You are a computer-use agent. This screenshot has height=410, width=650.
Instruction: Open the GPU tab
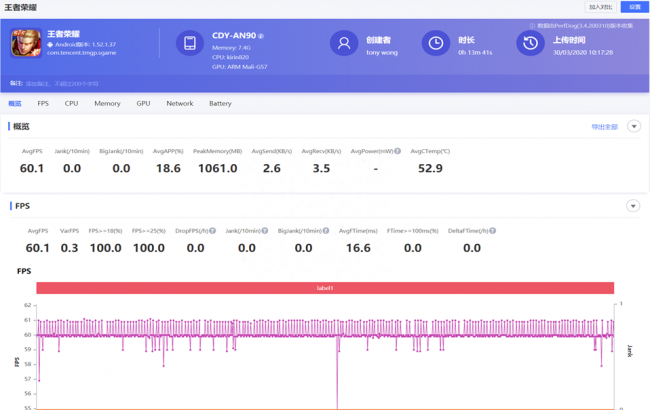143,104
